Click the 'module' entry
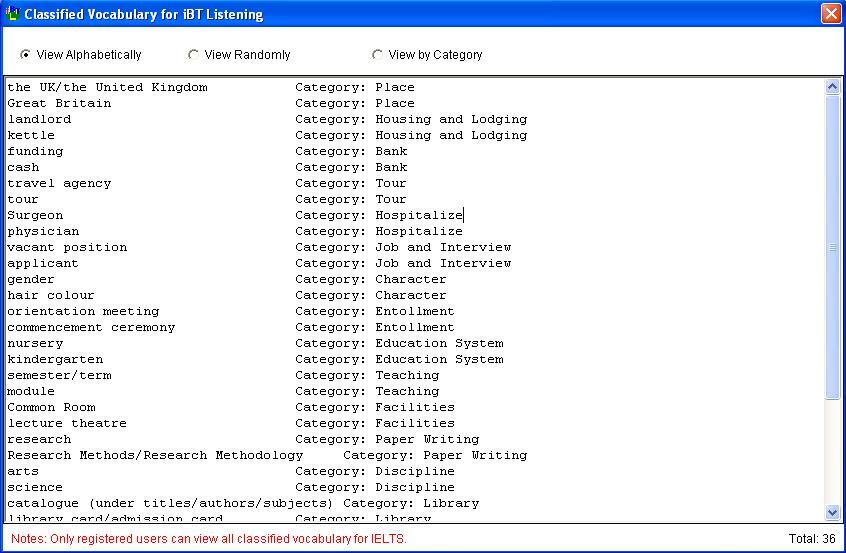Screen dimensions: 846x553 [31, 391]
